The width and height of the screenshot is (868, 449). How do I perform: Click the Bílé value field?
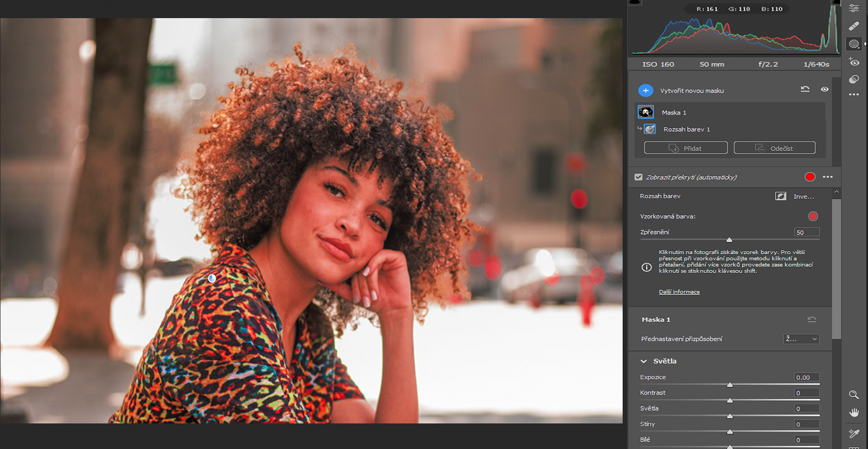point(807,440)
